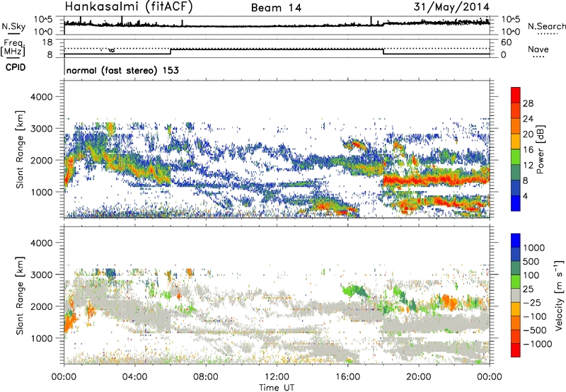Click the 1000 value on the velocity scale

click(534, 248)
